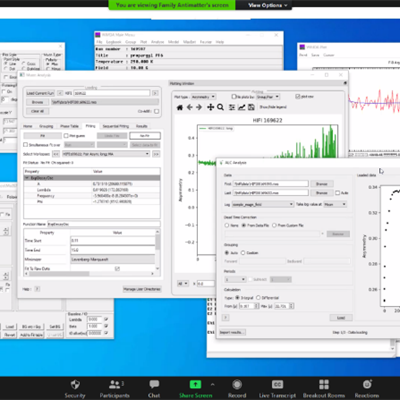Click the Home icon in plot toolbar
The image size is (400, 400).
(x=180, y=107)
